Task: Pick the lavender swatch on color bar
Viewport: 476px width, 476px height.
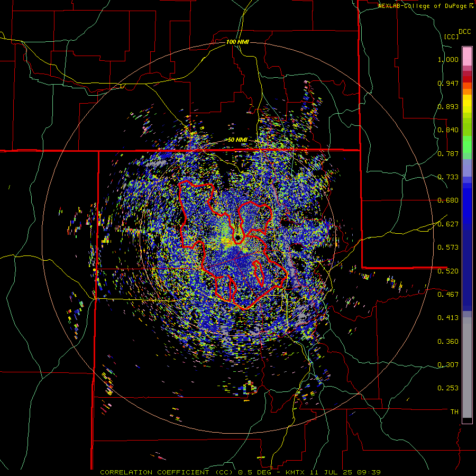Action: coord(467,168)
